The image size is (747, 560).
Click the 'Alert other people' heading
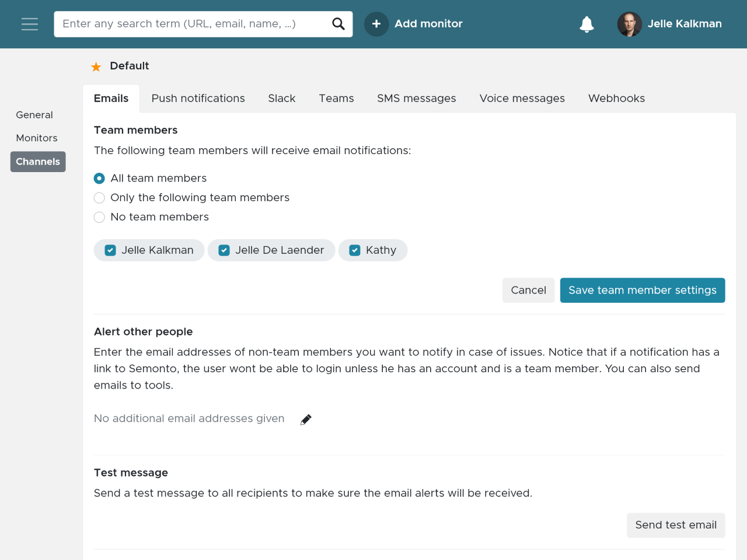point(143,332)
